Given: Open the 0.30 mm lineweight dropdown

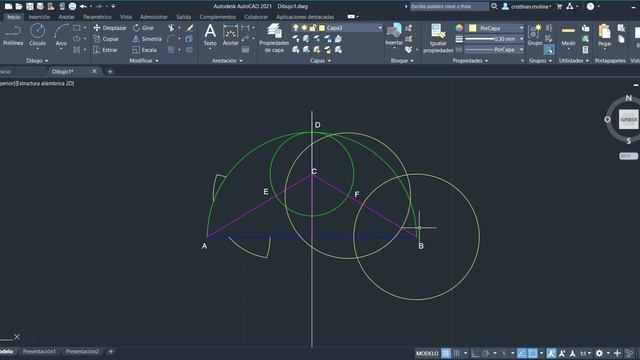Looking at the screenshot, I should [521, 39].
